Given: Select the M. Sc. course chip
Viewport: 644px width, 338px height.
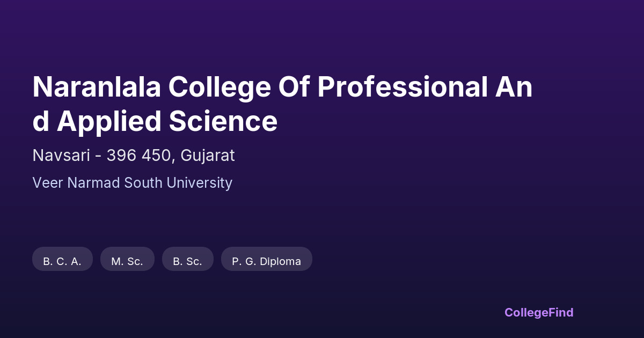Looking at the screenshot, I should point(127,261).
